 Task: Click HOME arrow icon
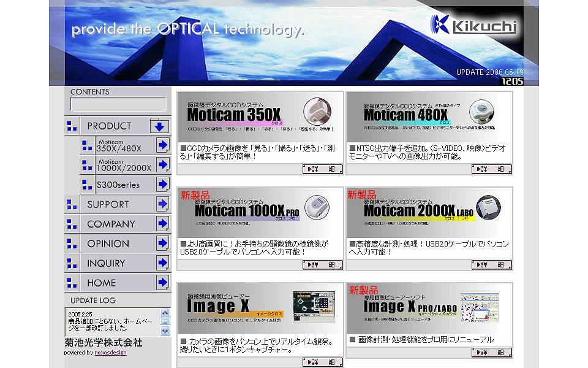163,282
